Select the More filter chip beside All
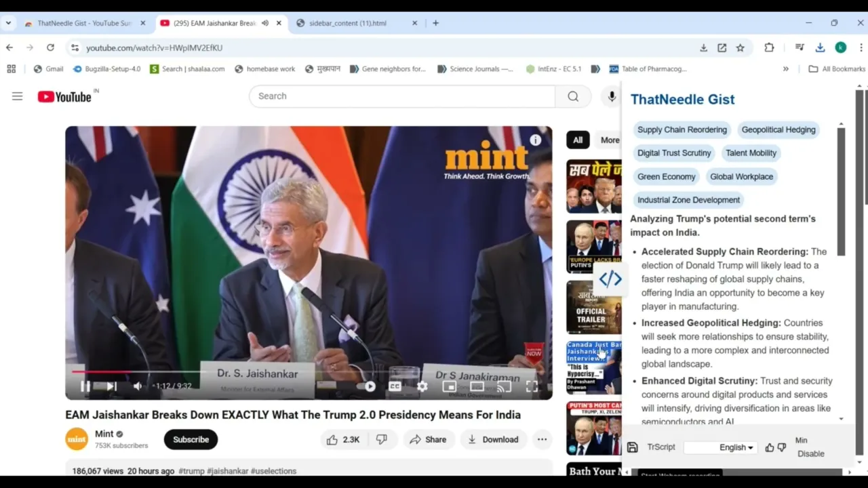The height and width of the screenshot is (488, 868). click(609, 140)
